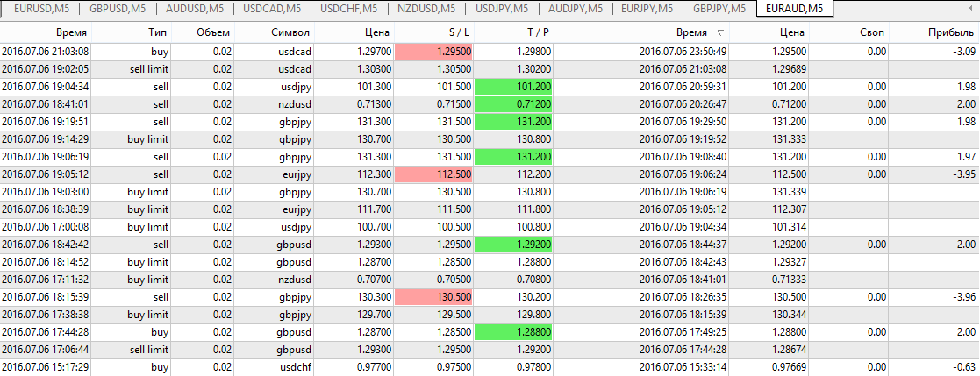This screenshot has width=980, height=376.
Task: Click the usdchf symbol cell
Action: tap(296, 367)
